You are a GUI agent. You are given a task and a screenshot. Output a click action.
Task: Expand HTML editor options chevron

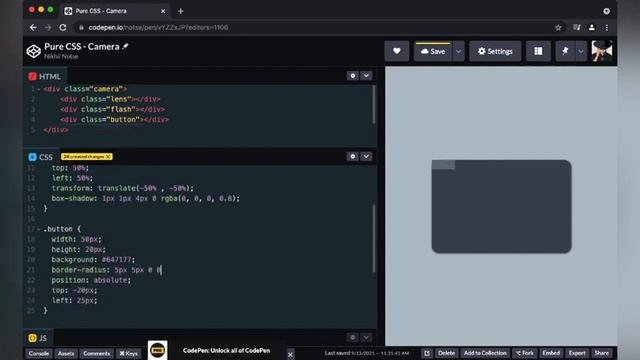point(366,76)
